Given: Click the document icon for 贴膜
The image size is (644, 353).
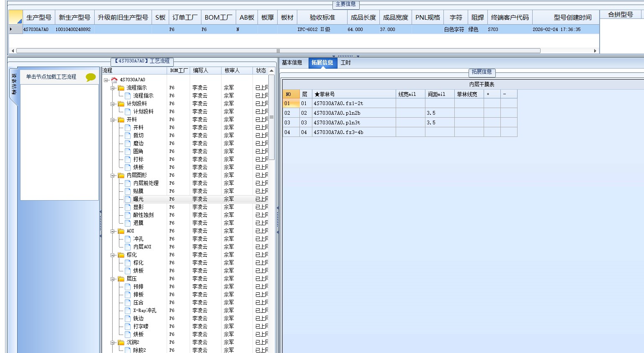Looking at the screenshot, I should pos(128,191).
